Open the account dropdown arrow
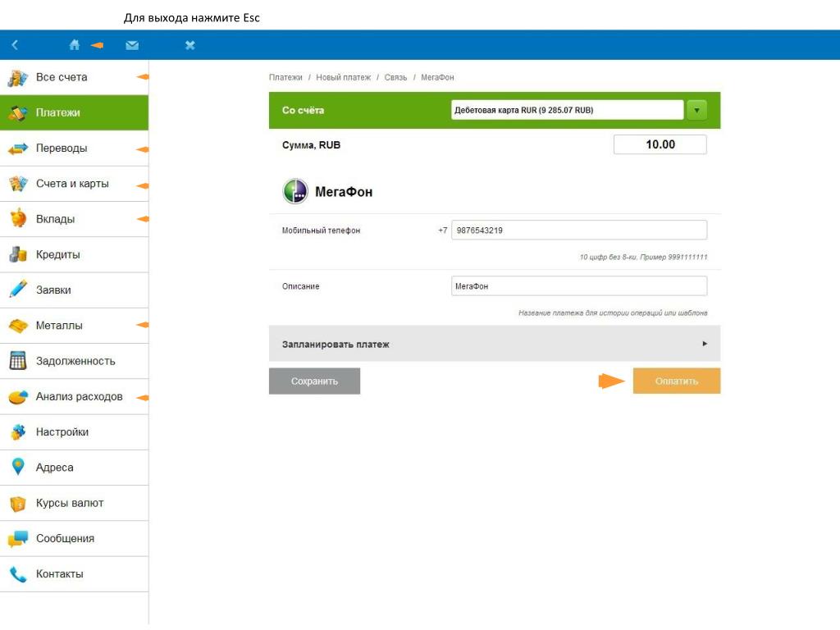Screen dimensions: 840x630 coord(696,111)
